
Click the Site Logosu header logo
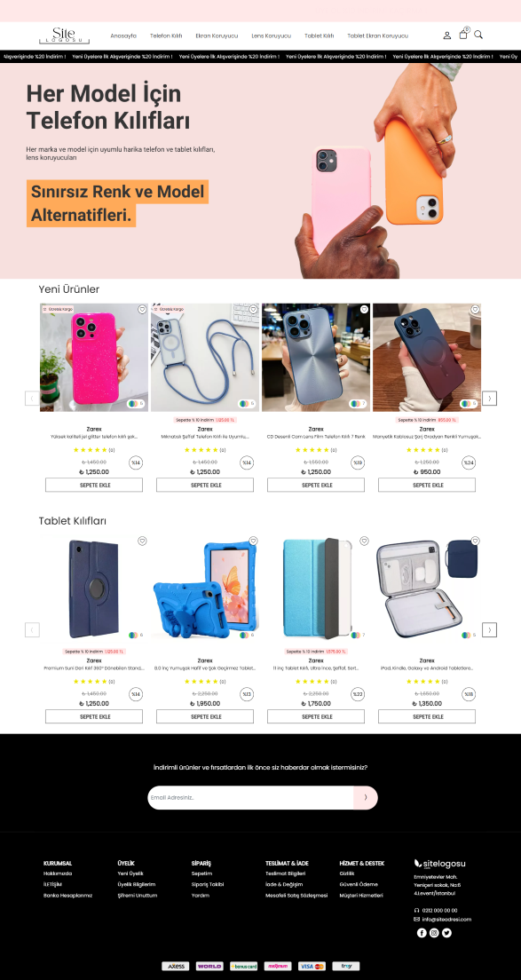(x=64, y=36)
